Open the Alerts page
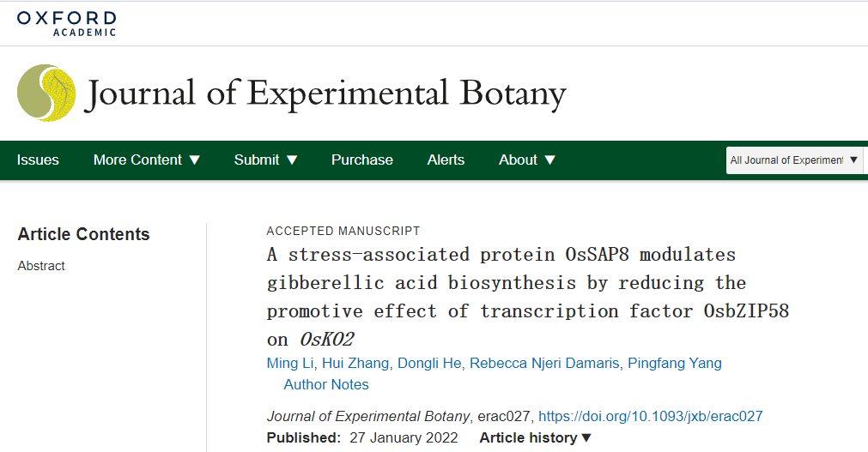Image resolution: width=868 pixels, height=452 pixels. pos(446,160)
